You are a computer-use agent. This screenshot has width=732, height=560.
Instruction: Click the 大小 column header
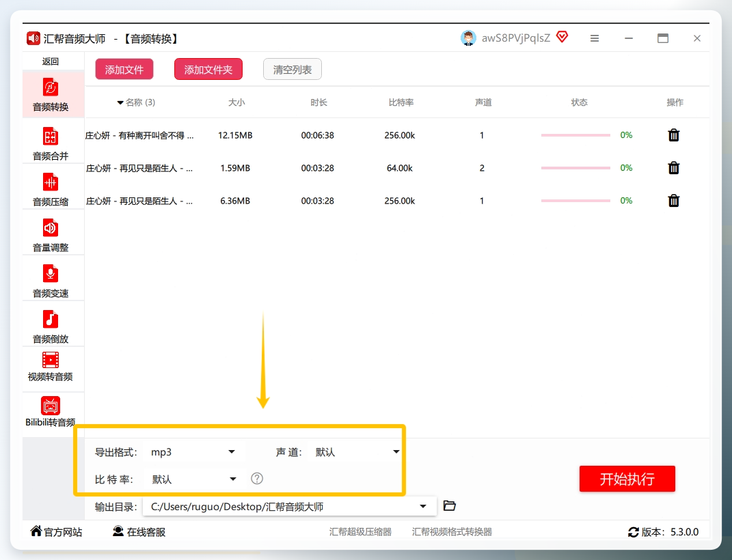pos(236,102)
